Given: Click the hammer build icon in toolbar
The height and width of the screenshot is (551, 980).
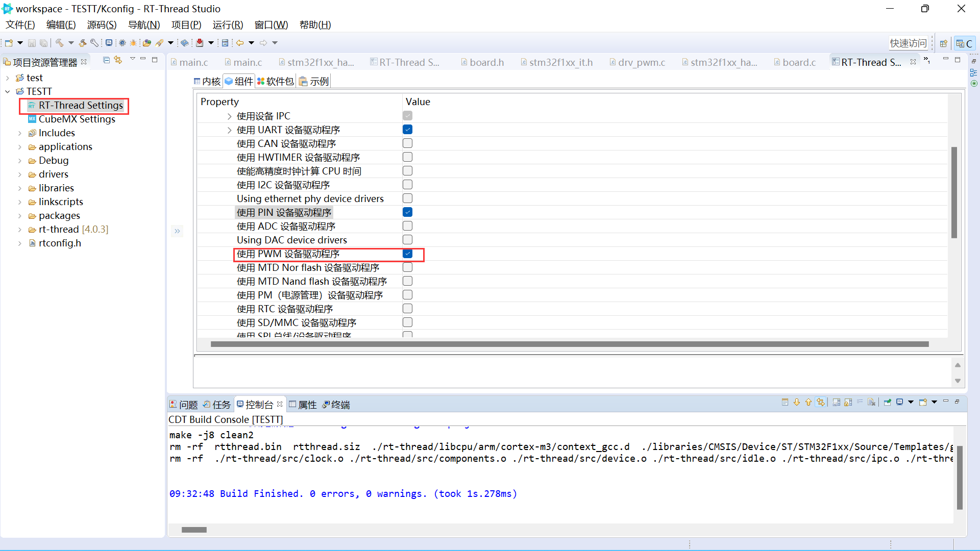Looking at the screenshot, I should [x=60, y=43].
